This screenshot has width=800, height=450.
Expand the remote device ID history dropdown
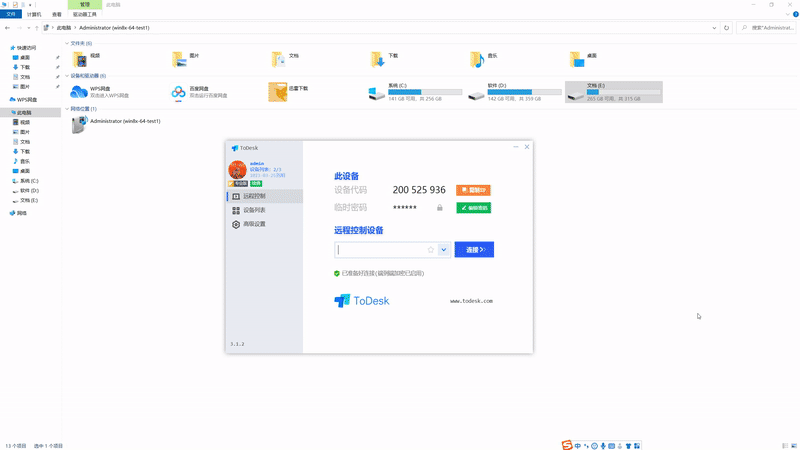tap(444, 249)
